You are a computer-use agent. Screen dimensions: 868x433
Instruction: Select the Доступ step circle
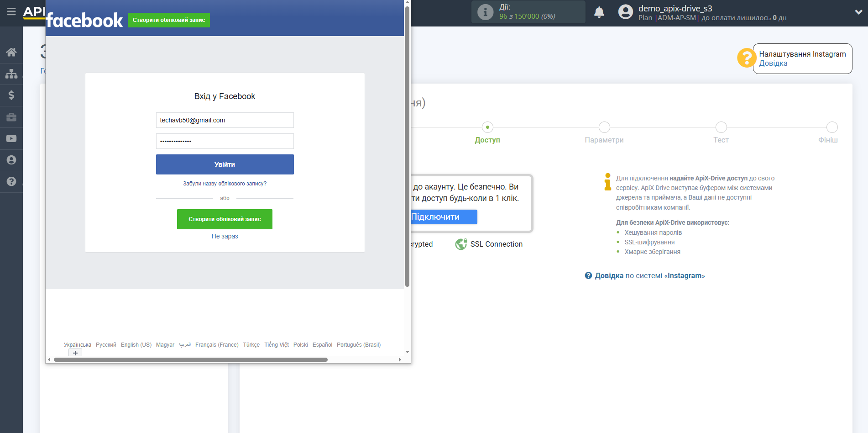point(487,127)
